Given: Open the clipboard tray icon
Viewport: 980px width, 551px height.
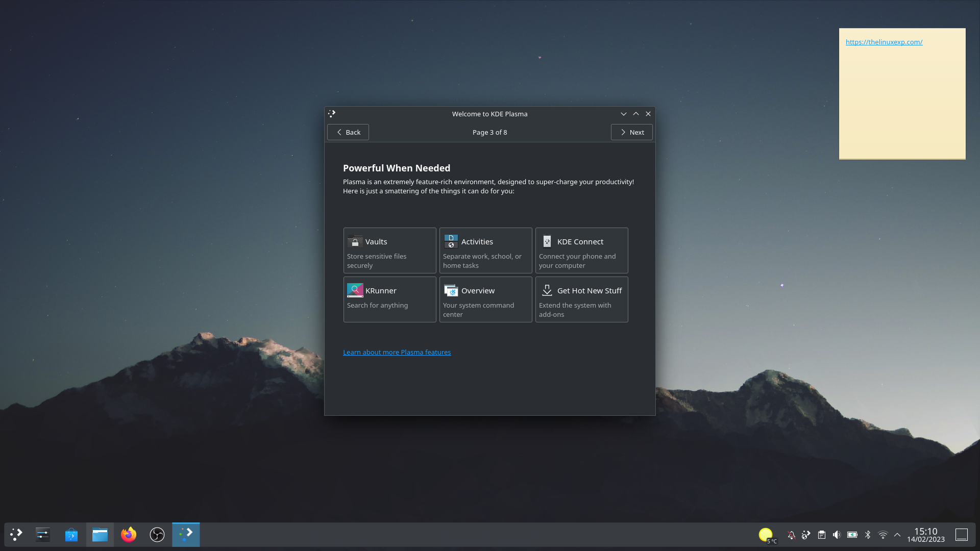Looking at the screenshot, I should coord(821,535).
